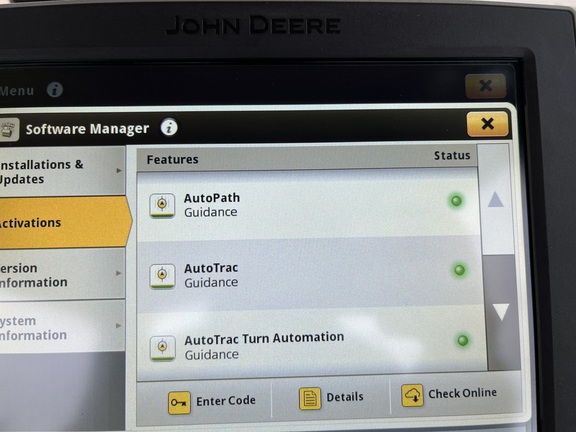Select the Activations tab

65,222
